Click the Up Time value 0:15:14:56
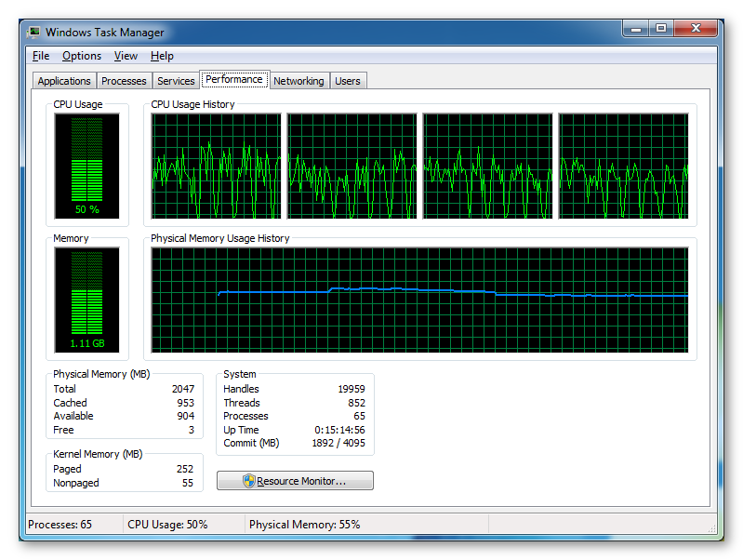Screen dimensions: 743x560 (x=339, y=430)
